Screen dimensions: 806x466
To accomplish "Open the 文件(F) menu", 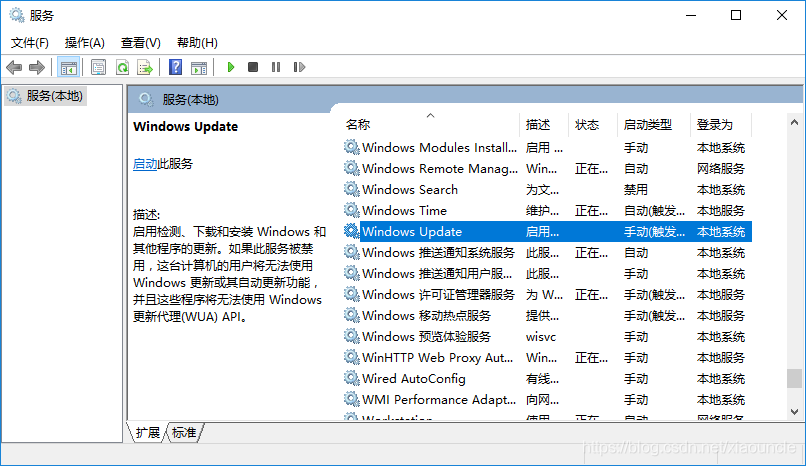I will pyautogui.click(x=30, y=43).
